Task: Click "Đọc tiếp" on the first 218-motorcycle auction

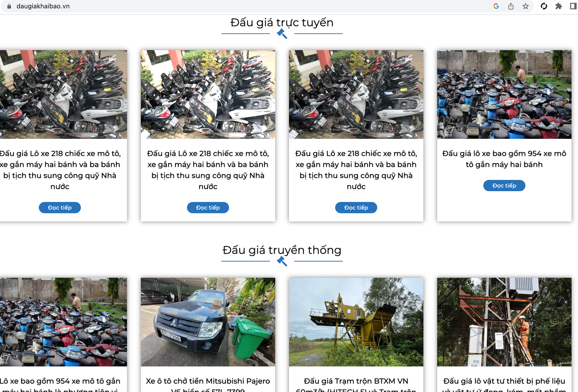Action: (x=59, y=207)
